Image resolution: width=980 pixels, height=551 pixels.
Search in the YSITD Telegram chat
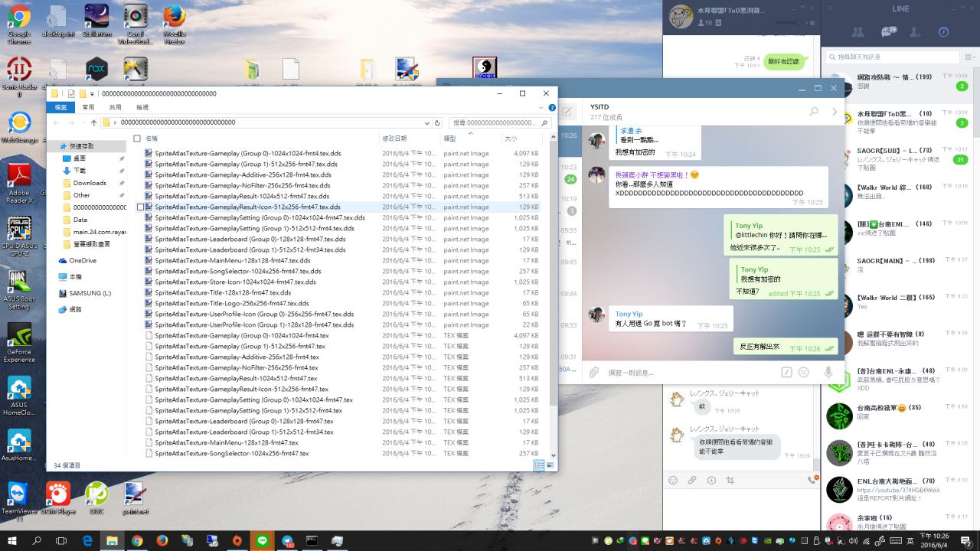(814, 112)
